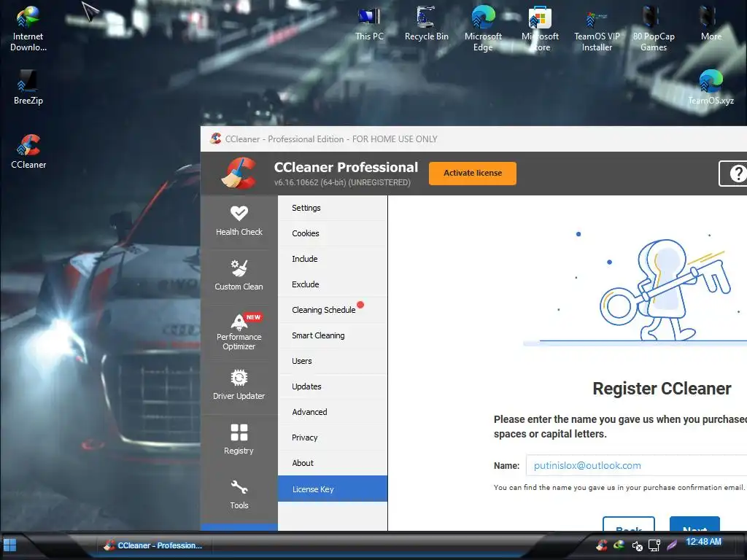Open 80 PopCap Games desktop icon
747x560 pixels.
(x=654, y=28)
